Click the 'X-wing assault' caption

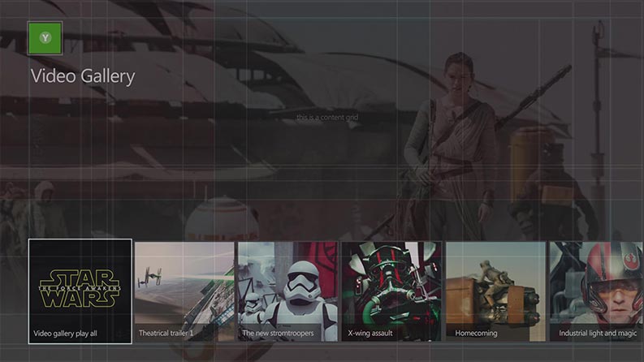372,334
